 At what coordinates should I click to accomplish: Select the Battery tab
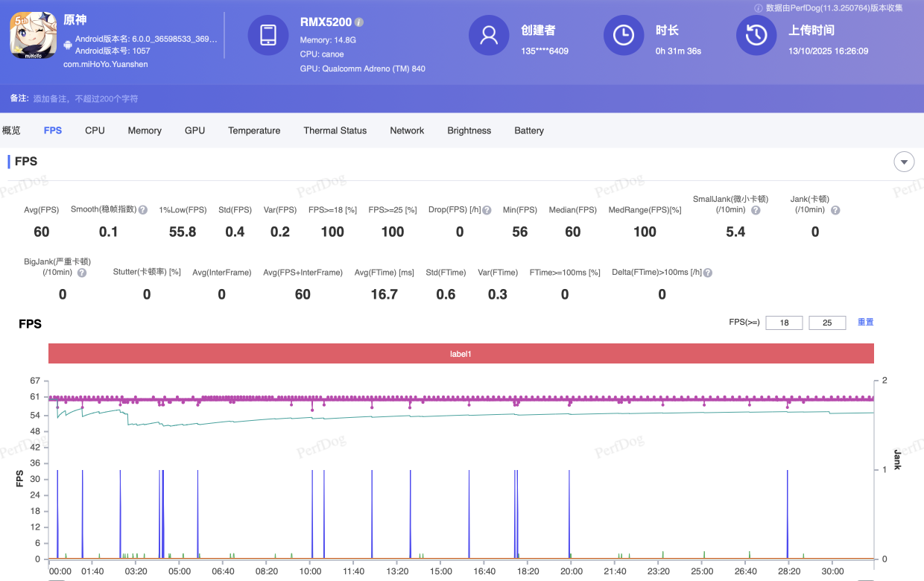pyautogui.click(x=529, y=130)
